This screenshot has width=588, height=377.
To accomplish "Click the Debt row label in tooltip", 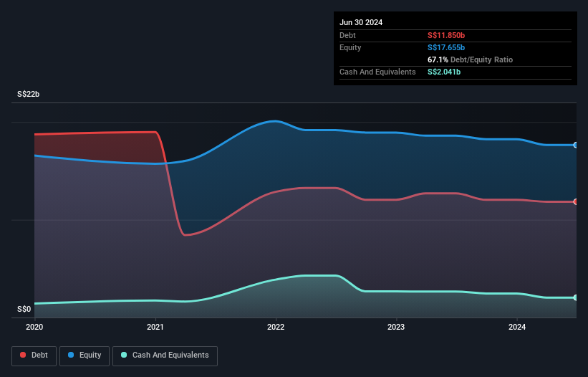I will (x=347, y=35).
